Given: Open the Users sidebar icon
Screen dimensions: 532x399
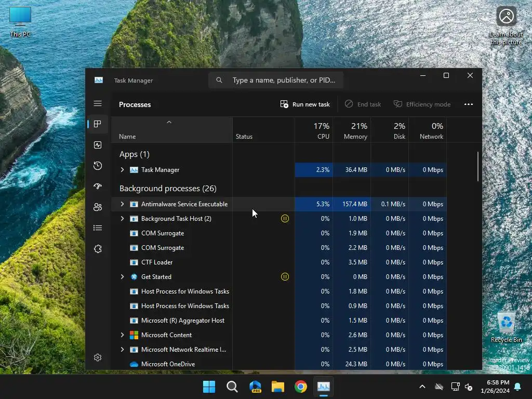Looking at the screenshot, I should click(x=98, y=207).
